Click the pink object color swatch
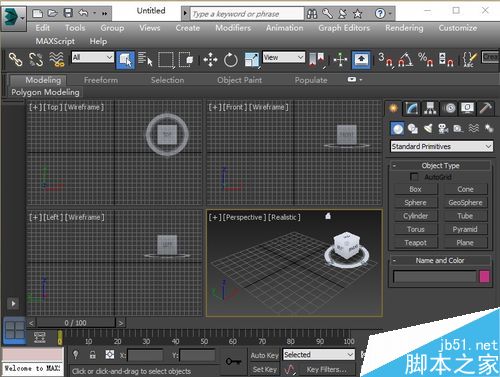The height and width of the screenshot is (377, 500). pos(484,277)
